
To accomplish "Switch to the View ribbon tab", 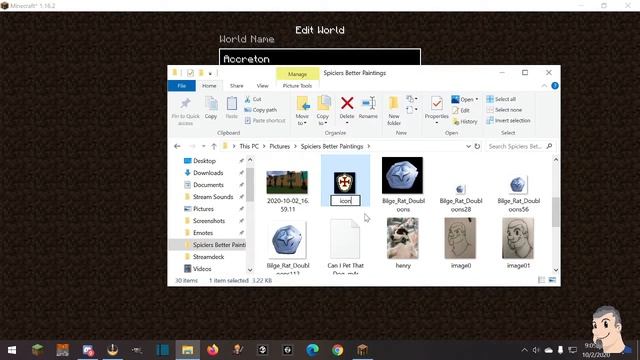I will (x=262, y=86).
